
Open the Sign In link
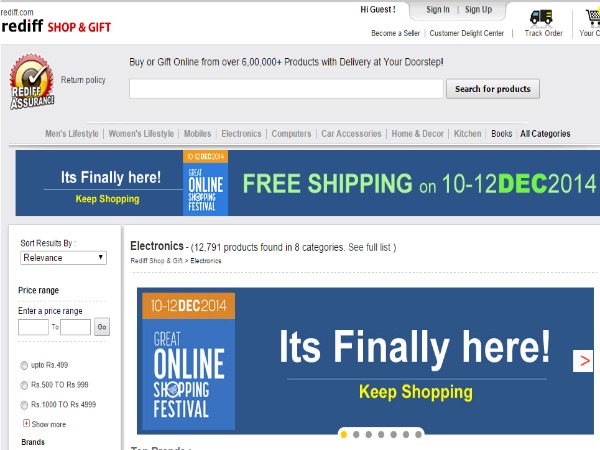(x=438, y=10)
